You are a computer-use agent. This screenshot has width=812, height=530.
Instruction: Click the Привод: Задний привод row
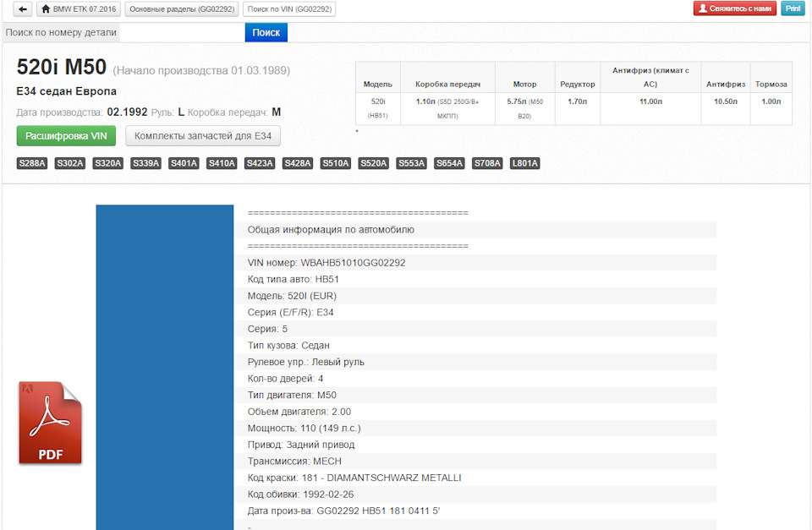(475, 445)
